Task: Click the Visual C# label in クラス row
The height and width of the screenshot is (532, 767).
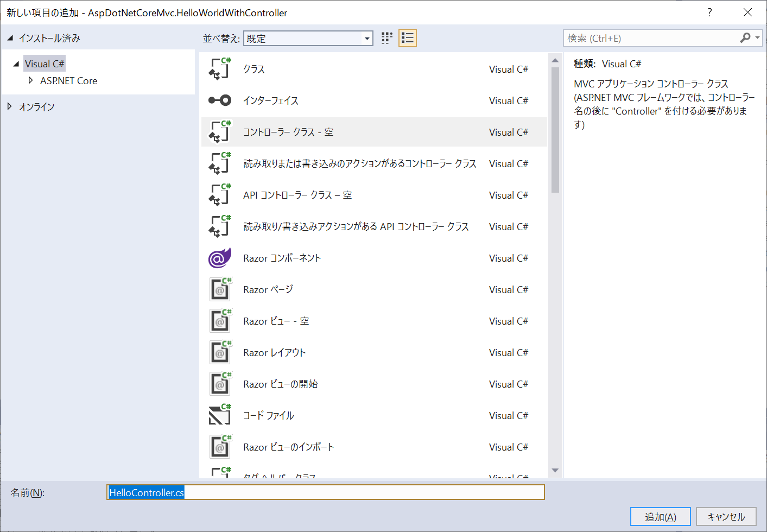Action: click(509, 69)
